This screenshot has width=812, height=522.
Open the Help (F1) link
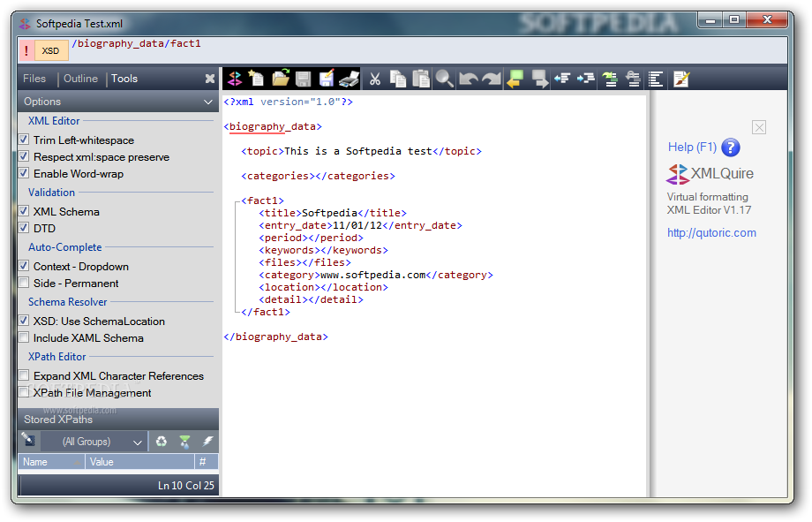pyautogui.click(x=692, y=148)
